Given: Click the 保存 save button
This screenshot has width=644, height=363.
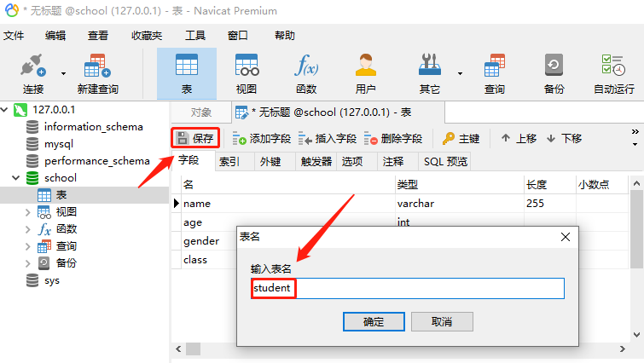Looking at the screenshot, I should [x=195, y=138].
